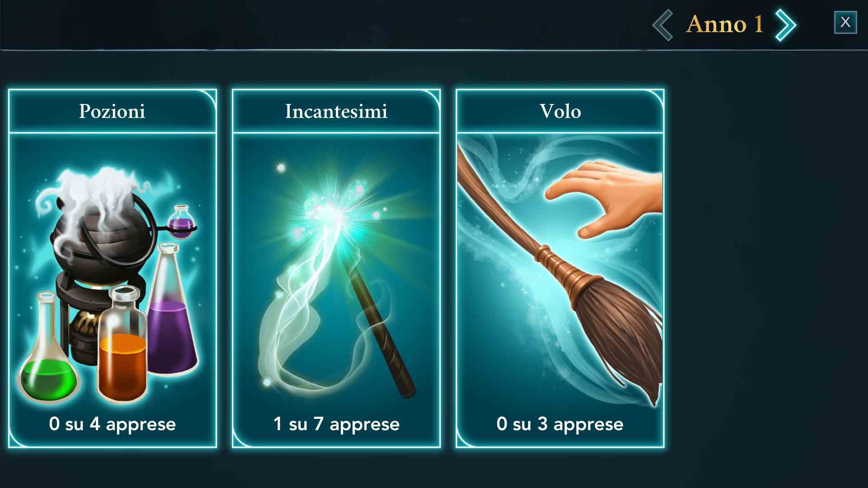Screen dimensions: 868x488
Task: Click the broom's wooden handle
Action: click(502, 212)
